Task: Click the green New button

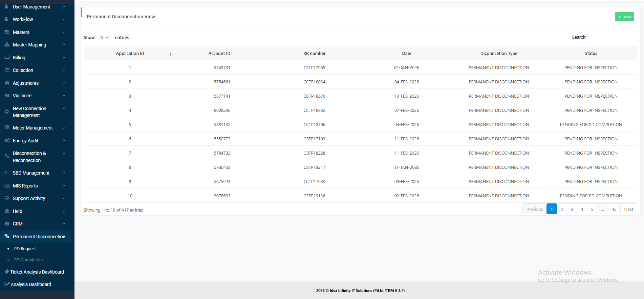Action: pyautogui.click(x=624, y=17)
